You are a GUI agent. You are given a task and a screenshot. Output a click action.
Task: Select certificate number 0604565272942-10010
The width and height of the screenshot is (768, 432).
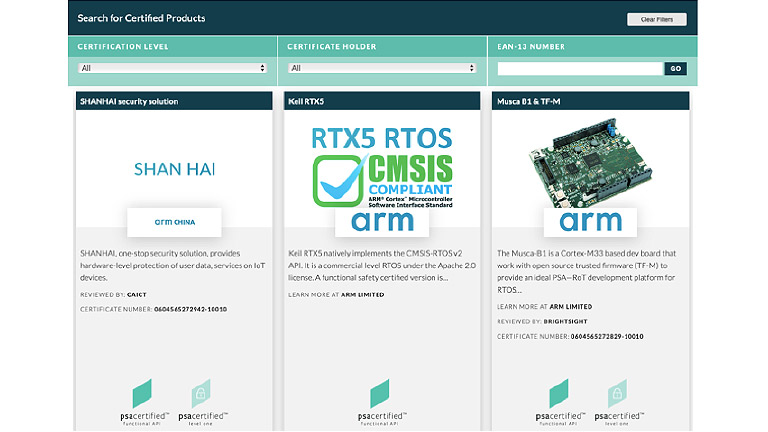[x=191, y=310]
